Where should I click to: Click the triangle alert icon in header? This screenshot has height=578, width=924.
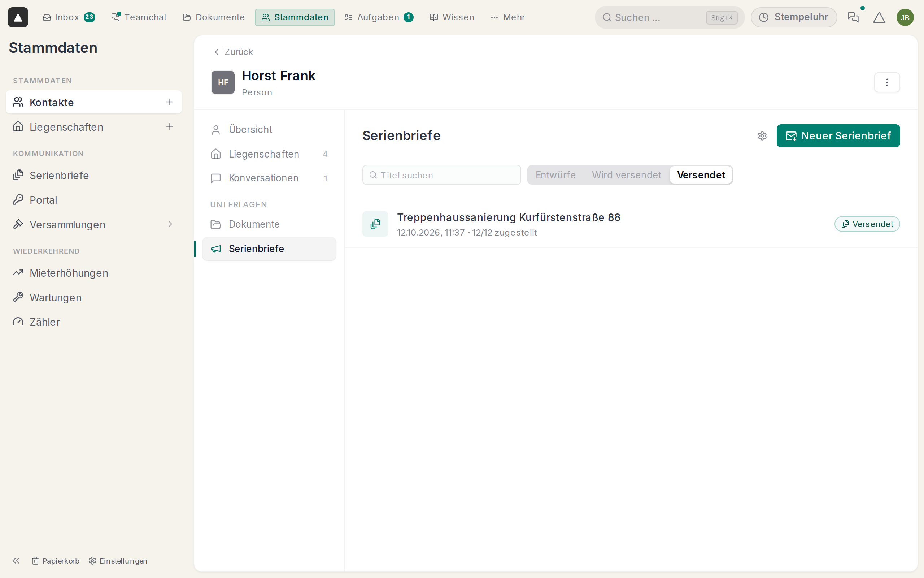click(x=879, y=17)
